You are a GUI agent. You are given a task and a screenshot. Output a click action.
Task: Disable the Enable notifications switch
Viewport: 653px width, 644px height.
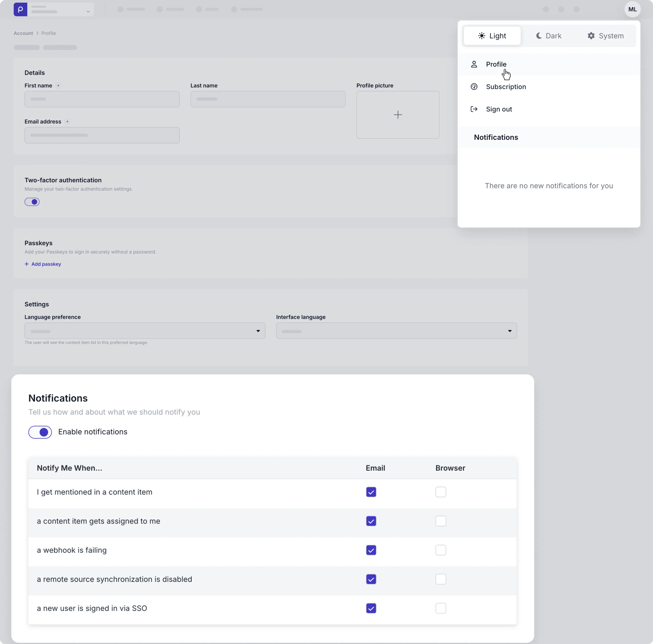[40, 432]
